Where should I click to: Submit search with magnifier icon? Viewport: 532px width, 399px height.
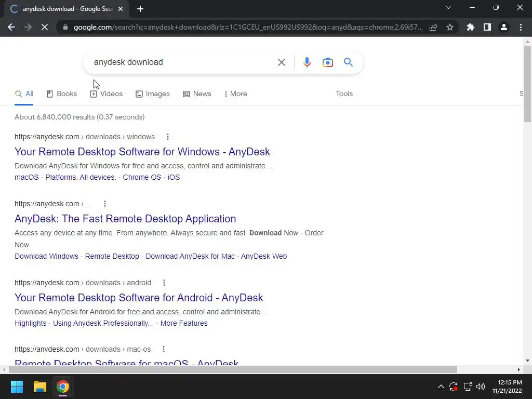tap(348, 62)
